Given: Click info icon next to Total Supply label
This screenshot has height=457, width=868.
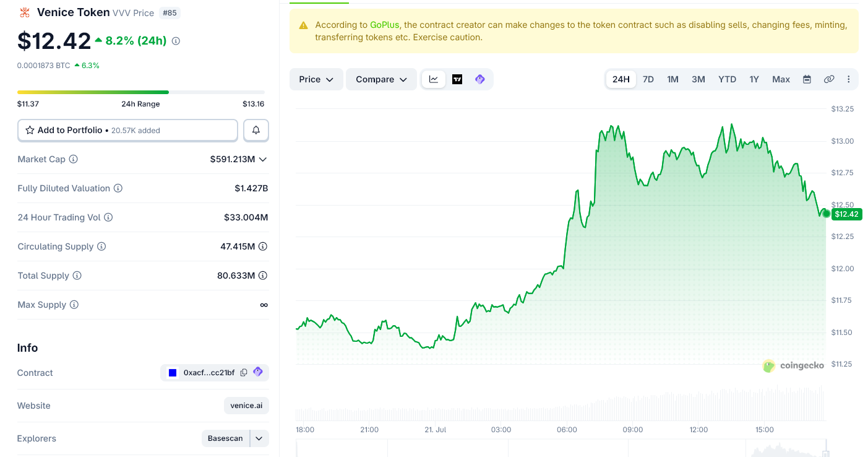Looking at the screenshot, I should 77,276.
